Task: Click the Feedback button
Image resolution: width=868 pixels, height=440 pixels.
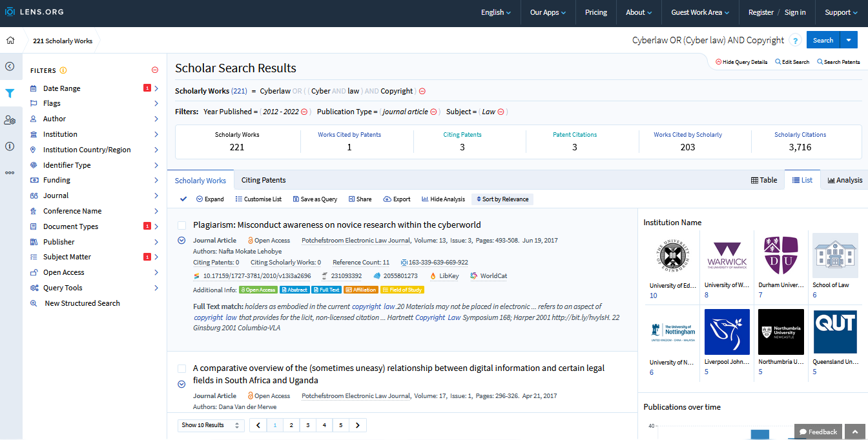Action: pyautogui.click(x=818, y=432)
